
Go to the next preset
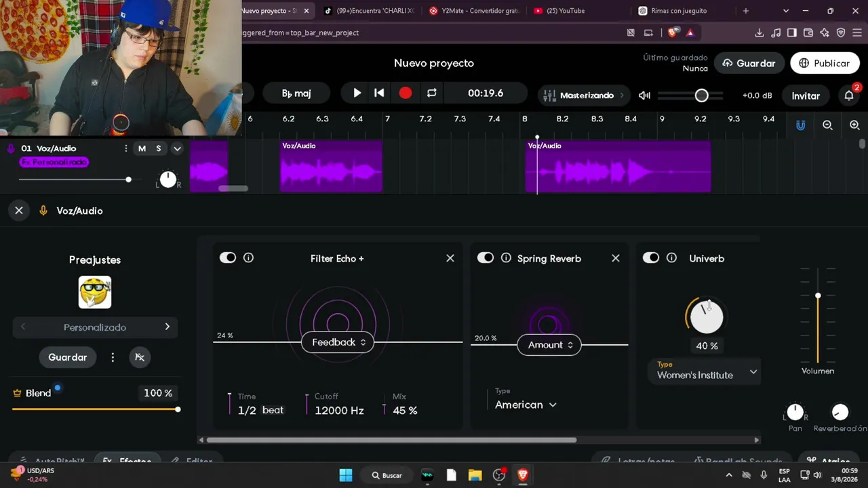point(167,327)
